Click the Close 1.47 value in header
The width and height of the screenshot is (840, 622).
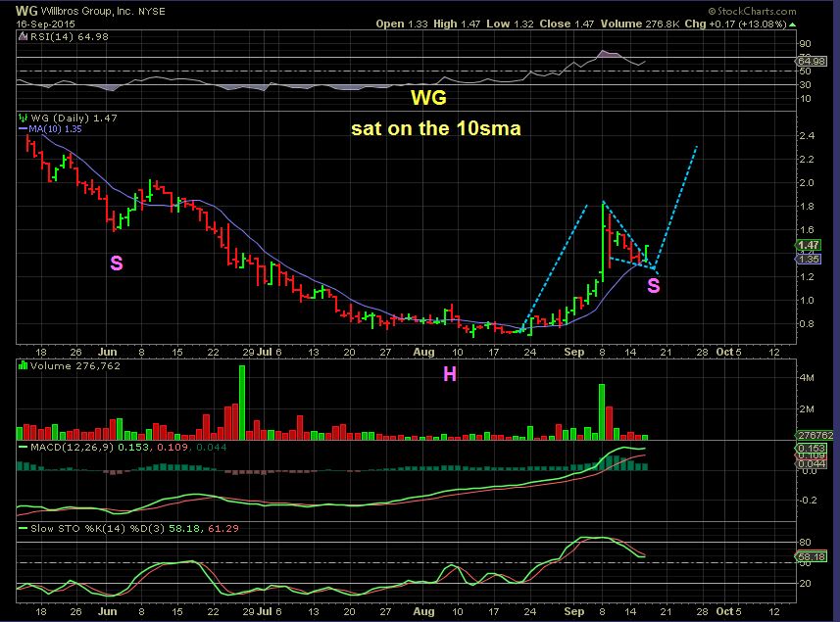pyautogui.click(x=567, y=24)
